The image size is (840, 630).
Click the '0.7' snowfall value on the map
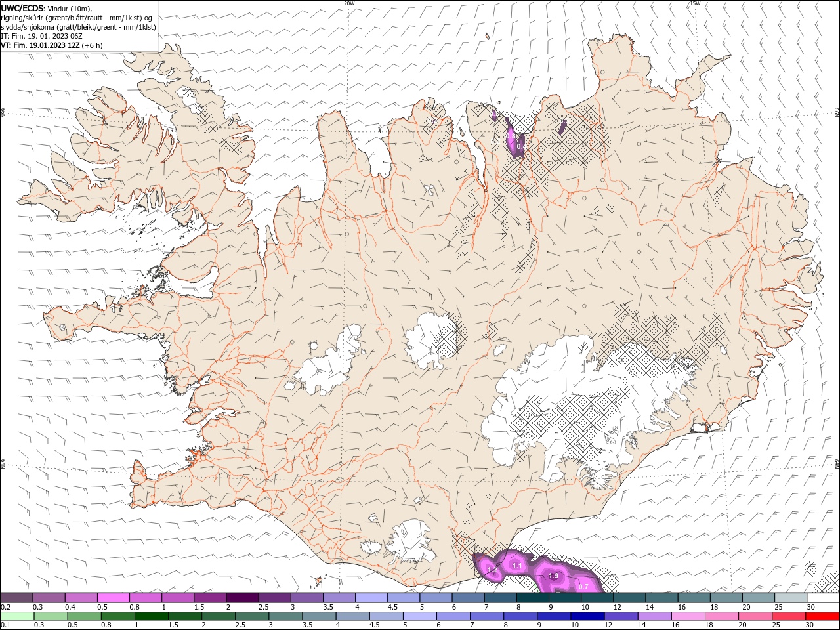click(x=583, y=587)
